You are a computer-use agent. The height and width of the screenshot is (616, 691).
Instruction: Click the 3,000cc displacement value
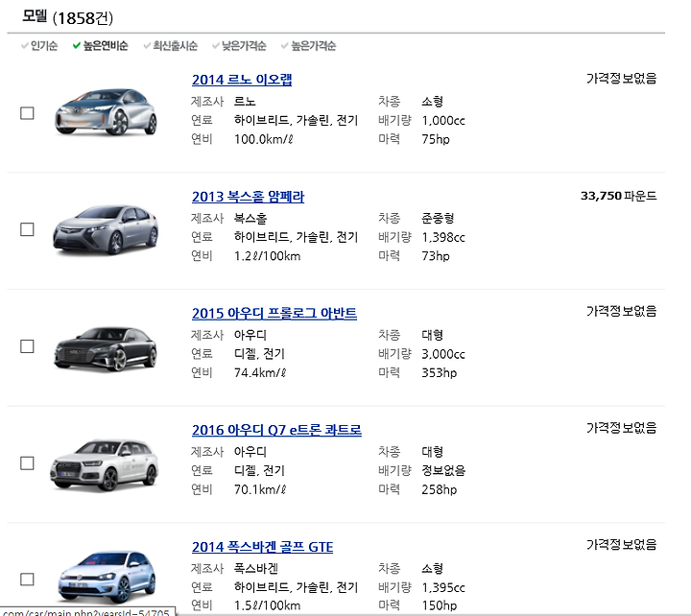[x=442, y=354]
